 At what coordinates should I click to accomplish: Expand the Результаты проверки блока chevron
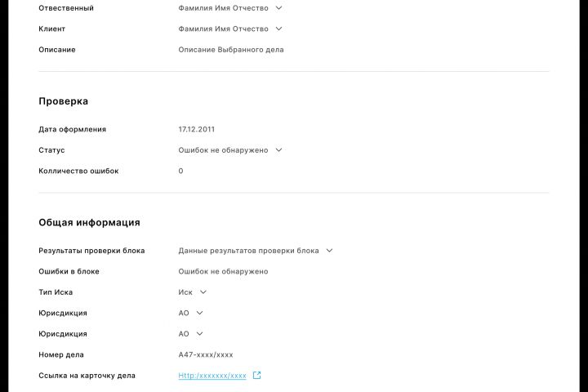(x=329, y=251)
